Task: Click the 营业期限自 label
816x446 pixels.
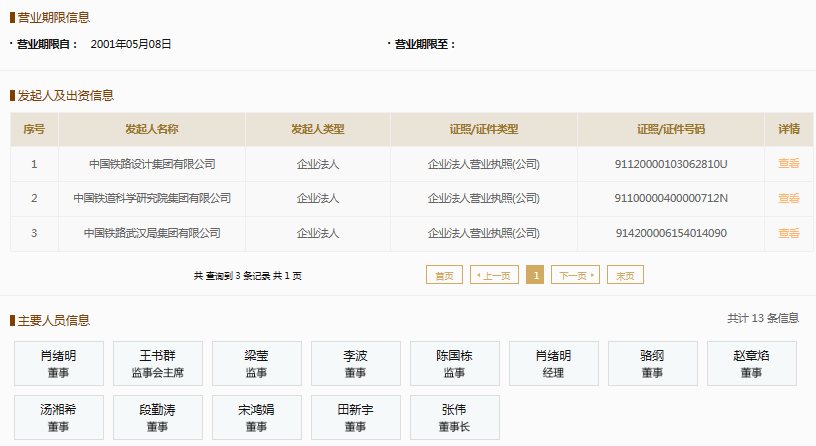Action: [x=47, y=44]
